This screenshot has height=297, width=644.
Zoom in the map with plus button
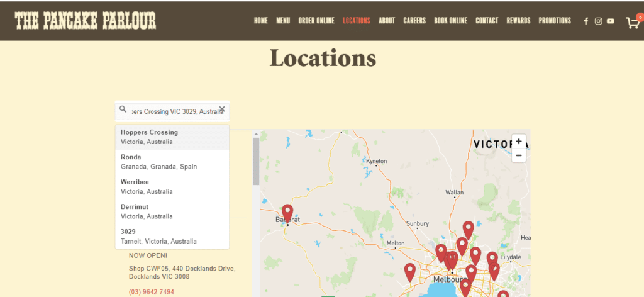pyautogui.click(x=519, y=142)
